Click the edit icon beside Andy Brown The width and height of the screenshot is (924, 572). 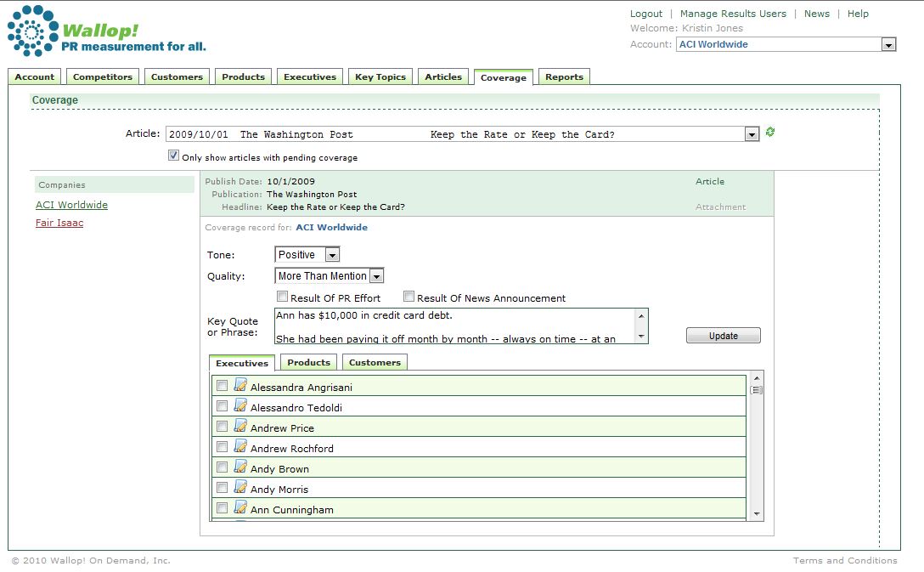pyautogui.click(x=240, y=467)
